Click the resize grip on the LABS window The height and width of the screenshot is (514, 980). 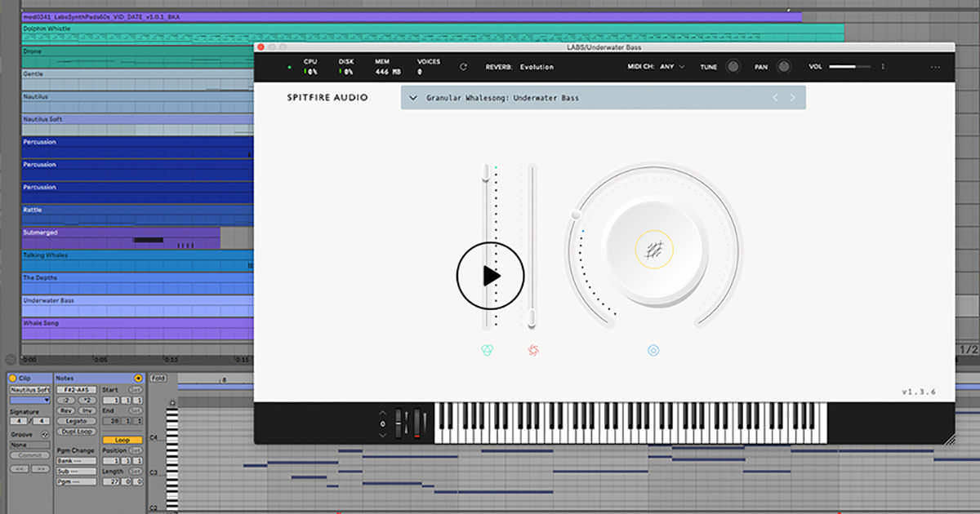(x=948, y=439)
